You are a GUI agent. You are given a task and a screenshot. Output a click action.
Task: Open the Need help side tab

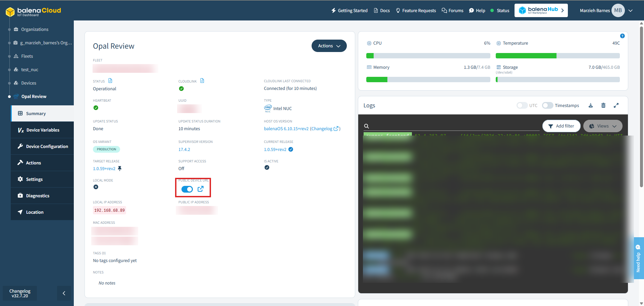pyautogui.click(x=638, y=258)
